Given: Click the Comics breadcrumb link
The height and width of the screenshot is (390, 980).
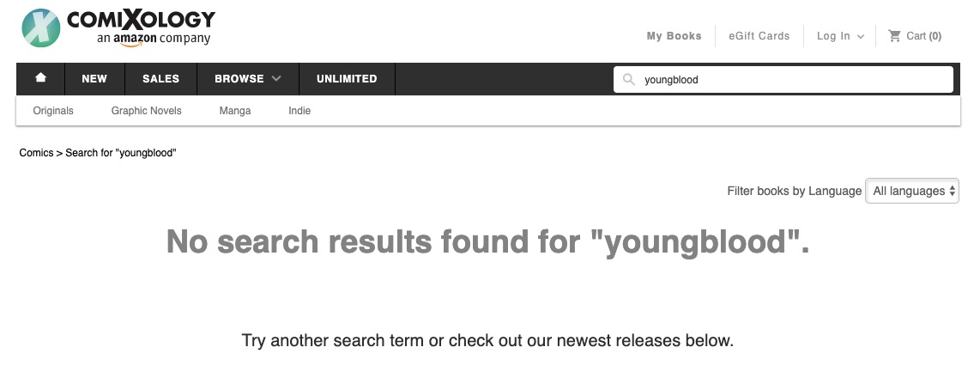Looking at the screenshot, I should pos(36,153).
